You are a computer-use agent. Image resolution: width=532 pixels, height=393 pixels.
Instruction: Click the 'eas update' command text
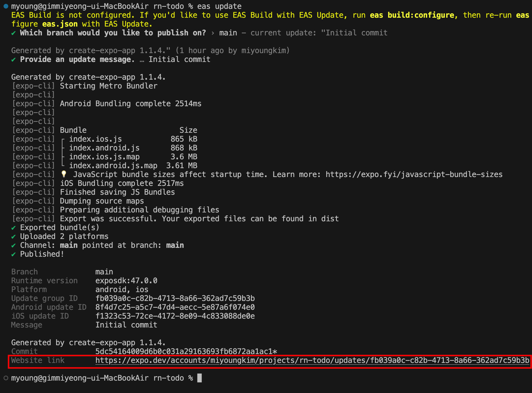coord(219,6)
